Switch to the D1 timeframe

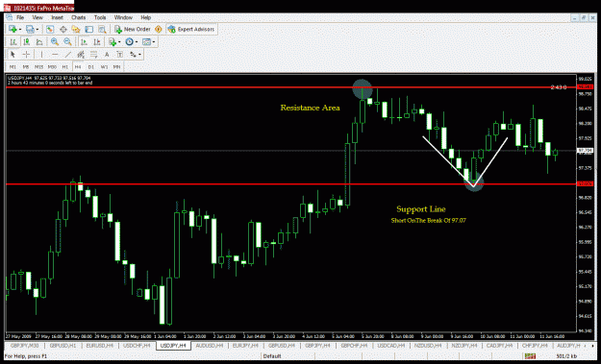click(90, 67)
